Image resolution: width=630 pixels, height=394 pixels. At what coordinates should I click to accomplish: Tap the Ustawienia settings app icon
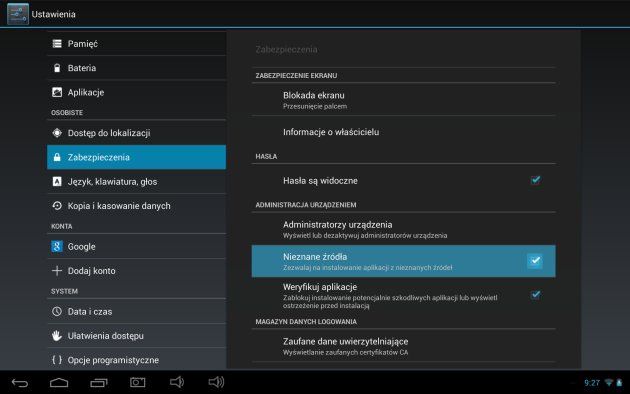click(x=18, y=14)
